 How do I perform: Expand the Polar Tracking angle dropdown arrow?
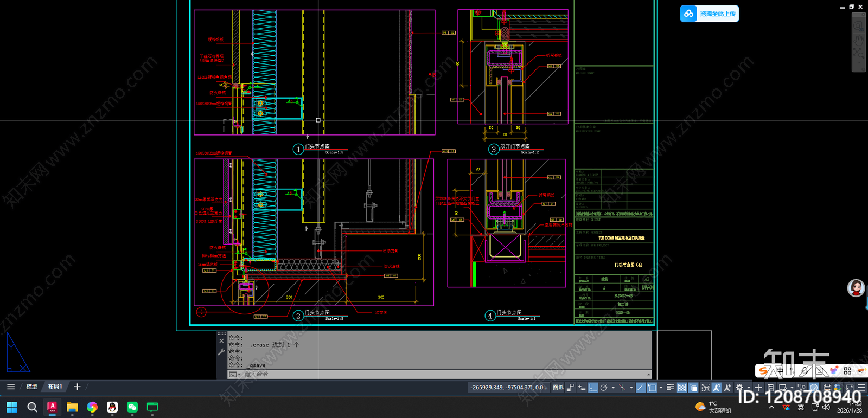(613, 388)
